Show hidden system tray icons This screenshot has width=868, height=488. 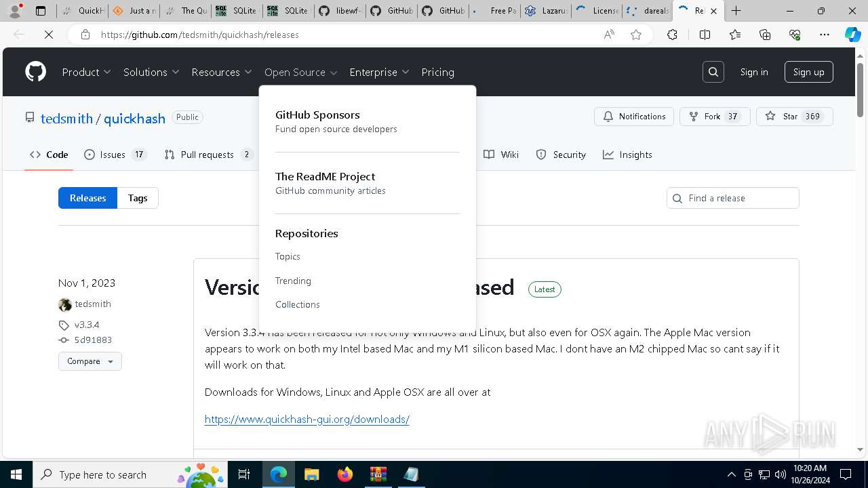(x=731, y=474)
